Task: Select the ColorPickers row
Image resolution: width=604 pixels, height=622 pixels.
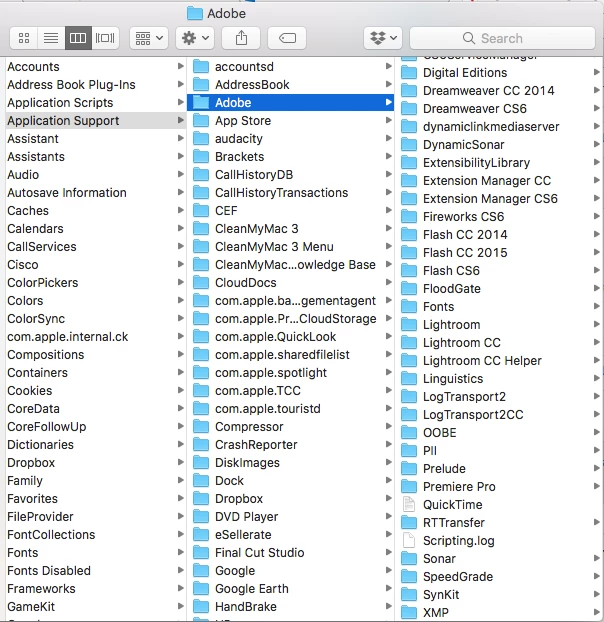Action: click(x=95, y=282)
